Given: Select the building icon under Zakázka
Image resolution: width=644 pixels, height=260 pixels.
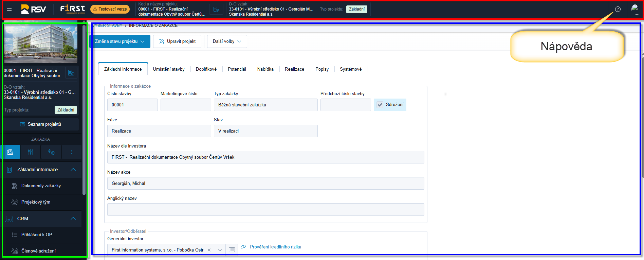Looking at the screenshot, I should [10, 152].
